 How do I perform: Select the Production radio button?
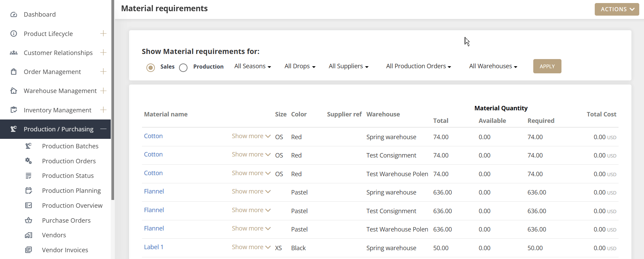coord(183,68)
